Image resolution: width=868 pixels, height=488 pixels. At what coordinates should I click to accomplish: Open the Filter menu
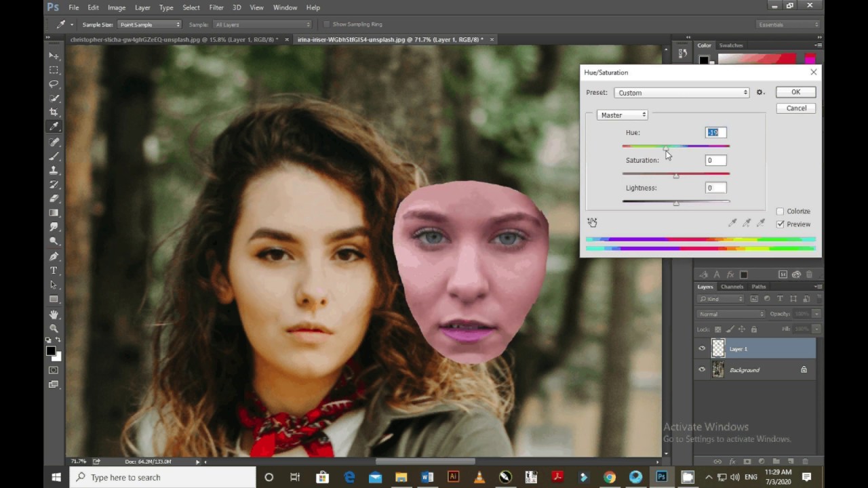click(x=216, y=7)
